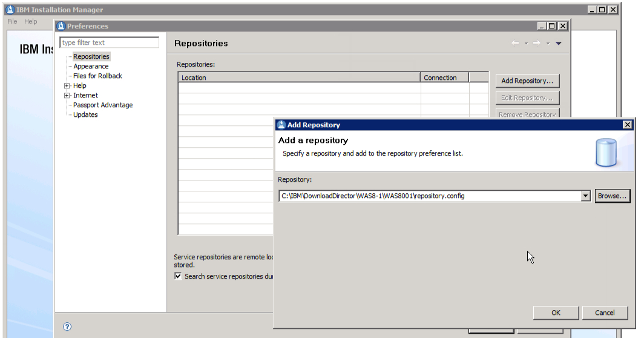
Task: Select Help in the preferences tree
Action: pyautogui.click(x=80, y=85)
